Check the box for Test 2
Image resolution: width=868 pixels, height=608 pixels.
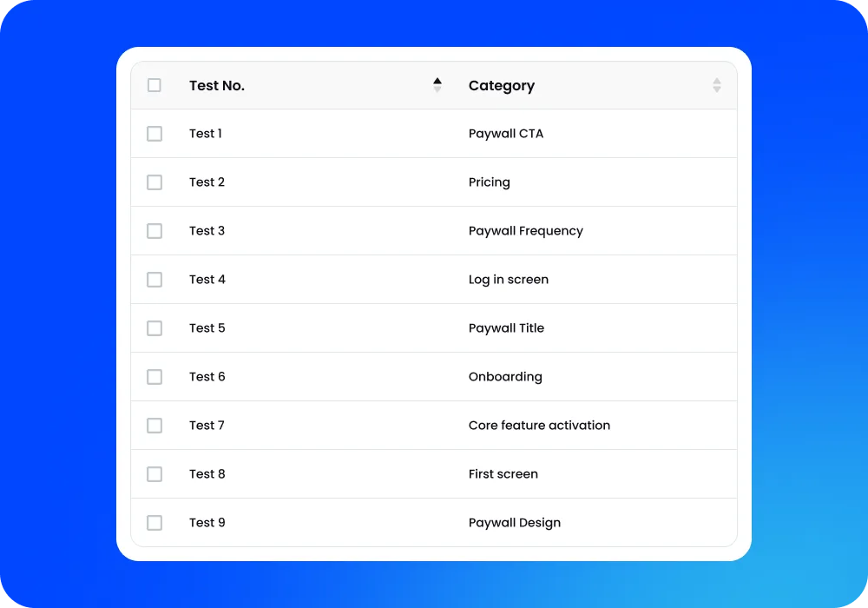point(155,182)
